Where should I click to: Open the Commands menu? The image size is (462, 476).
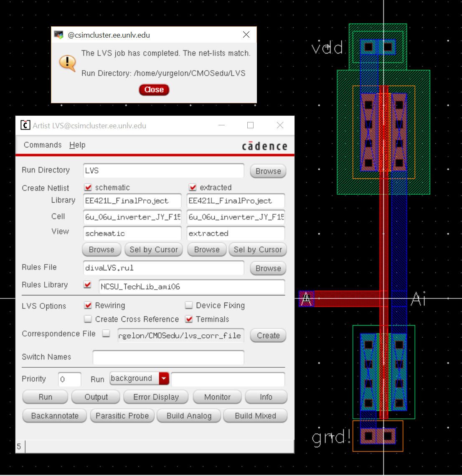(x=43, y=145)
